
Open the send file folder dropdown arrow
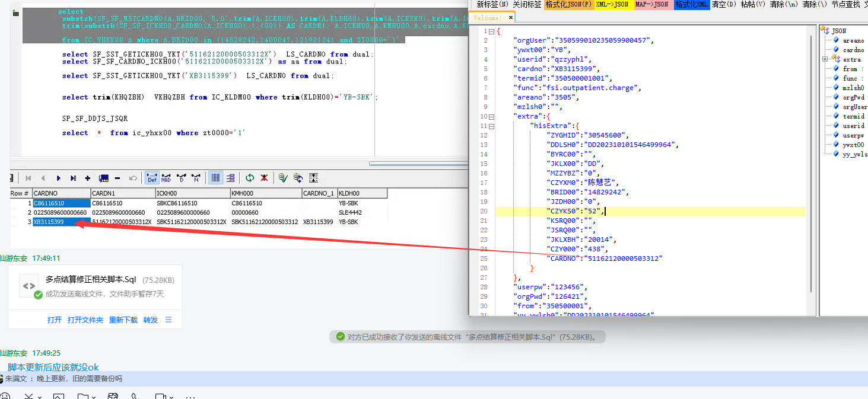pos(93,397)
